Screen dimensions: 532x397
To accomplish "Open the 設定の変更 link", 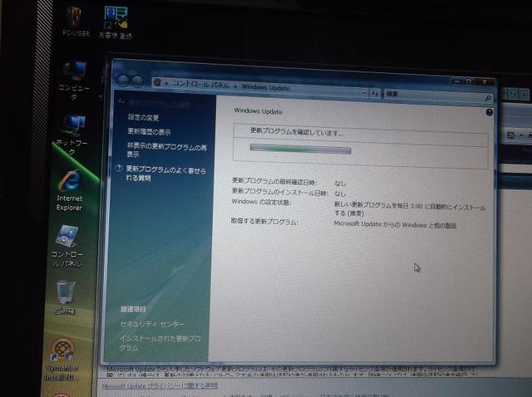I will [143, 117].
